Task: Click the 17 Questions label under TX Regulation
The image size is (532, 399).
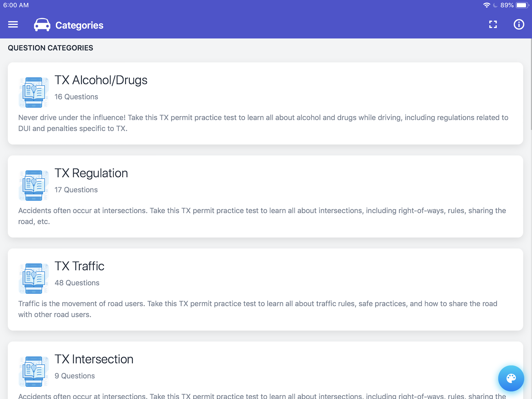Action: (76, 190)
